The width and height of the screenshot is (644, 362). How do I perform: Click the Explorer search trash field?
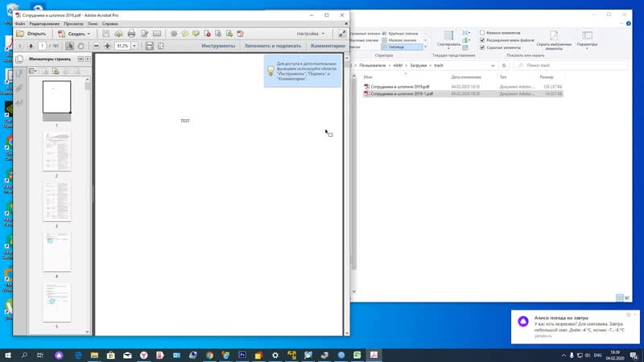click(571, 66)
